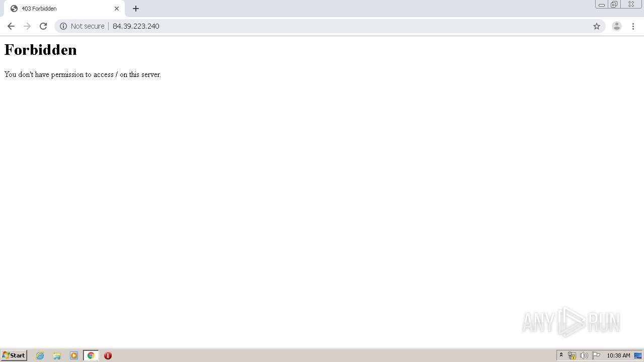Click the show desktop icon beside the clock
644x362 pixels.
[x=638, y=355]
